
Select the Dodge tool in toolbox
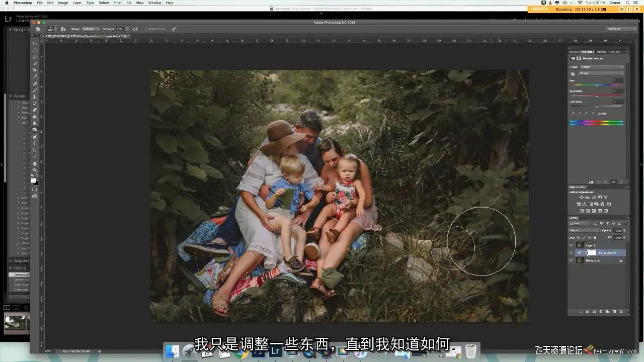pos(35,129)
